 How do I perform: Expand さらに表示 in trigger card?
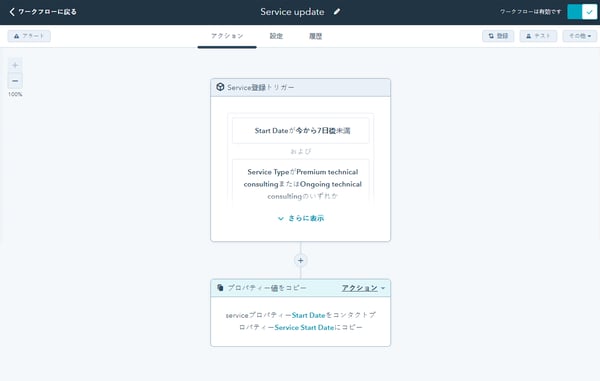(301, 218)
